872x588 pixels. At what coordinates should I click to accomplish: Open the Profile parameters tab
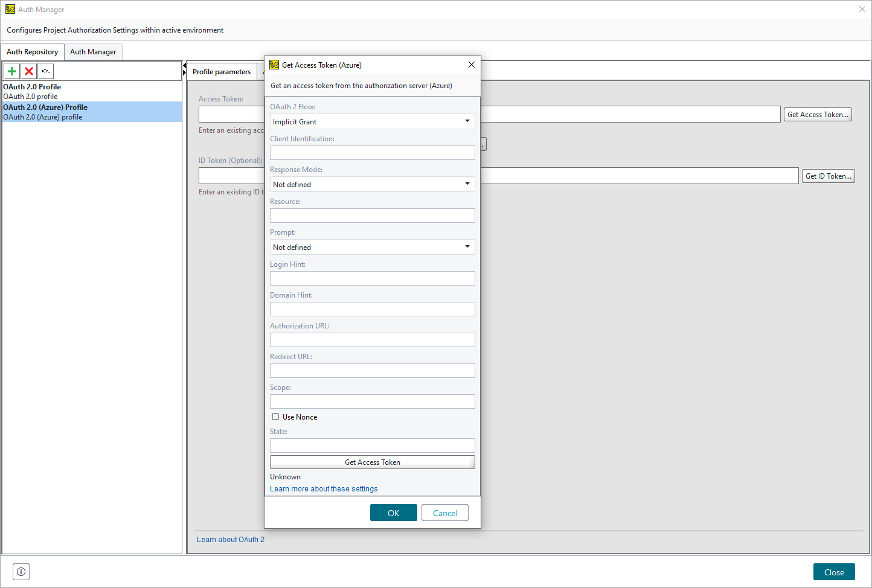[222, 71]
